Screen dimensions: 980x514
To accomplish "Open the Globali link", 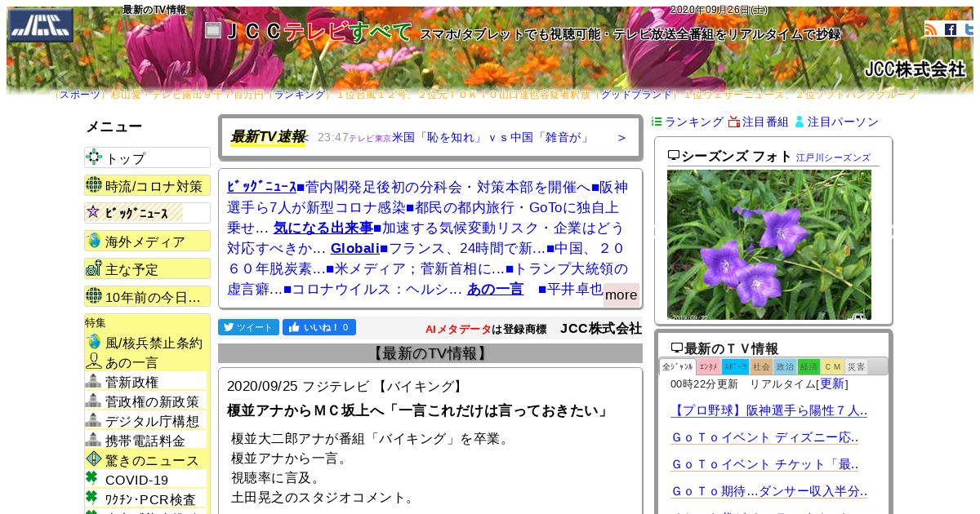I will (x=355, y=248).
